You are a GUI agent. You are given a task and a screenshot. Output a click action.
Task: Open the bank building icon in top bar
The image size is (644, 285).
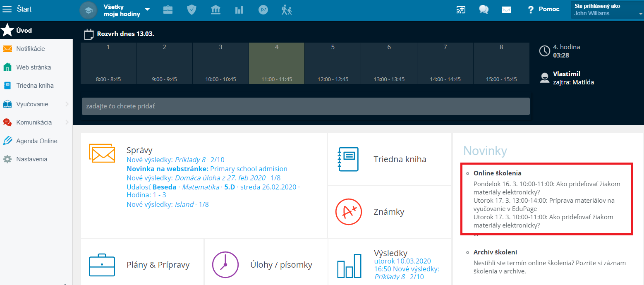coord(215,10)
